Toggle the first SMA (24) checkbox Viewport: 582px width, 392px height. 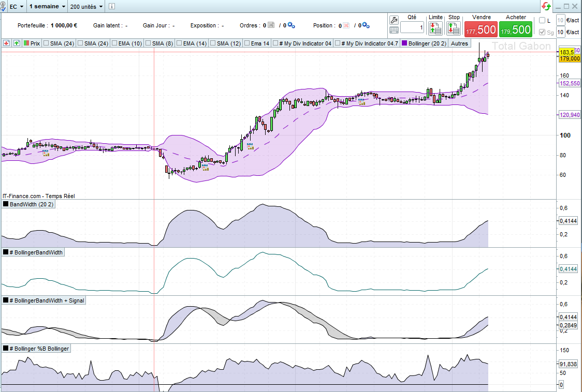pyautogui.click(x=47, y=43)
